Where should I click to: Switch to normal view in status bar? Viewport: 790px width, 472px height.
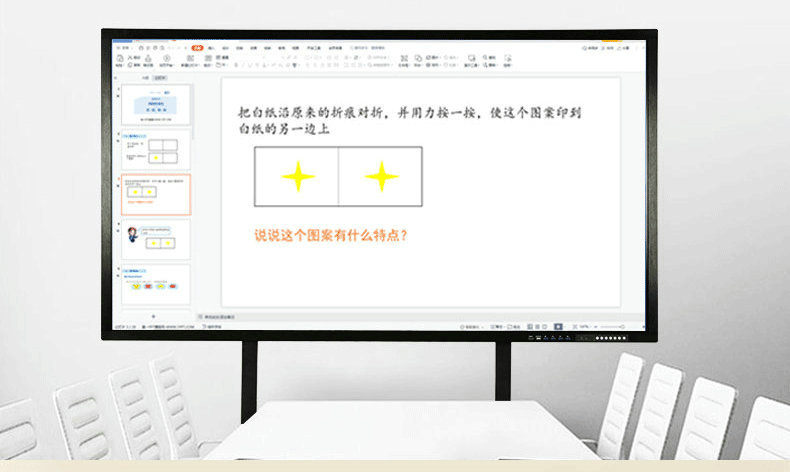pyautogui.click(x=529, y=326)
